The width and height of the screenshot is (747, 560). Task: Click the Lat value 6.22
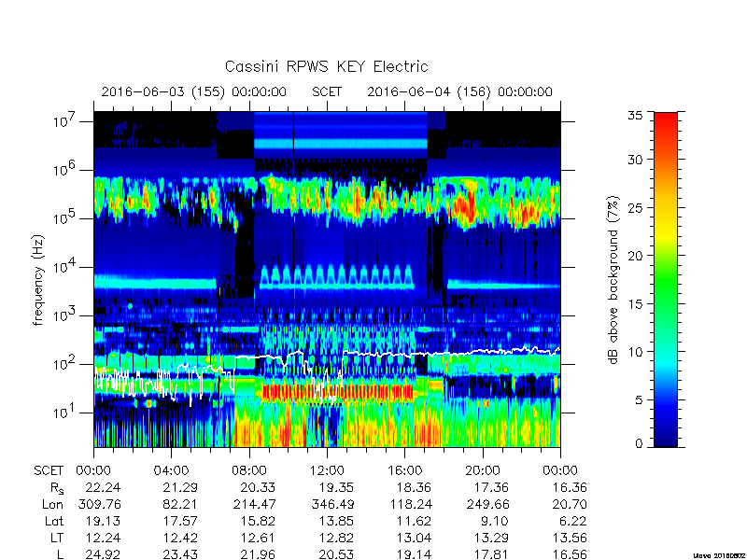(x=573, y=521)
